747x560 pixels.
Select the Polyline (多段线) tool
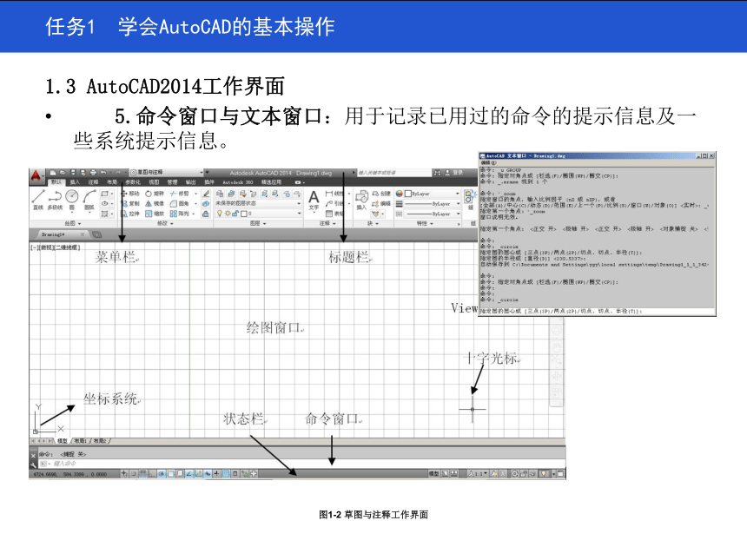point(55,199)
